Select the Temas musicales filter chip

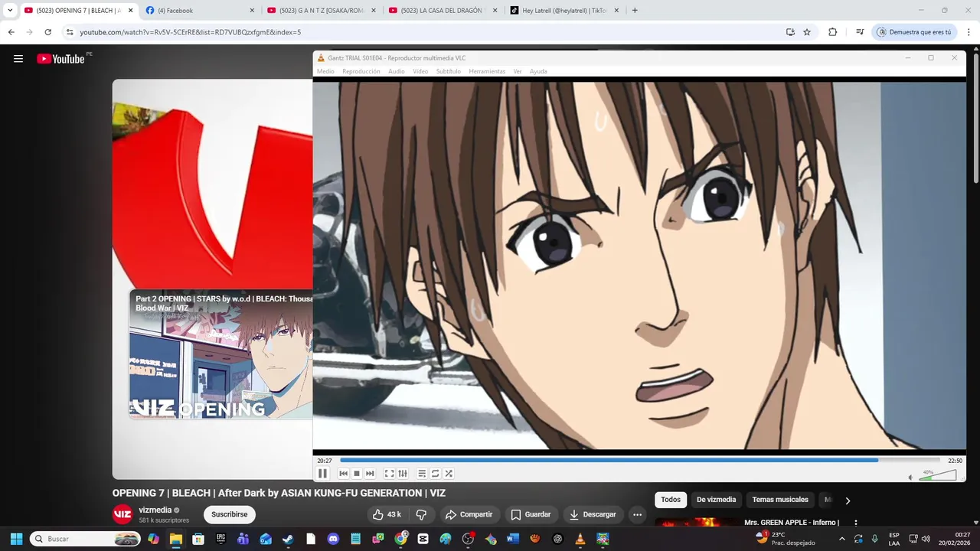780,500
